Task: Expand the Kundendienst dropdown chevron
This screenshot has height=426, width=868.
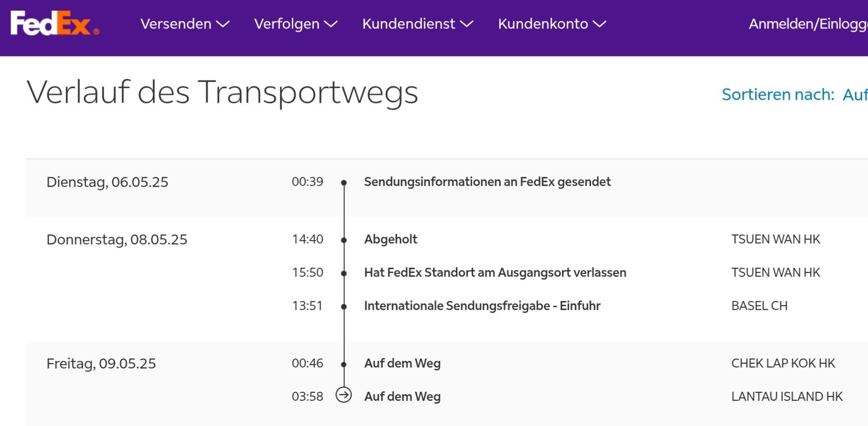Action: point(467,24)
